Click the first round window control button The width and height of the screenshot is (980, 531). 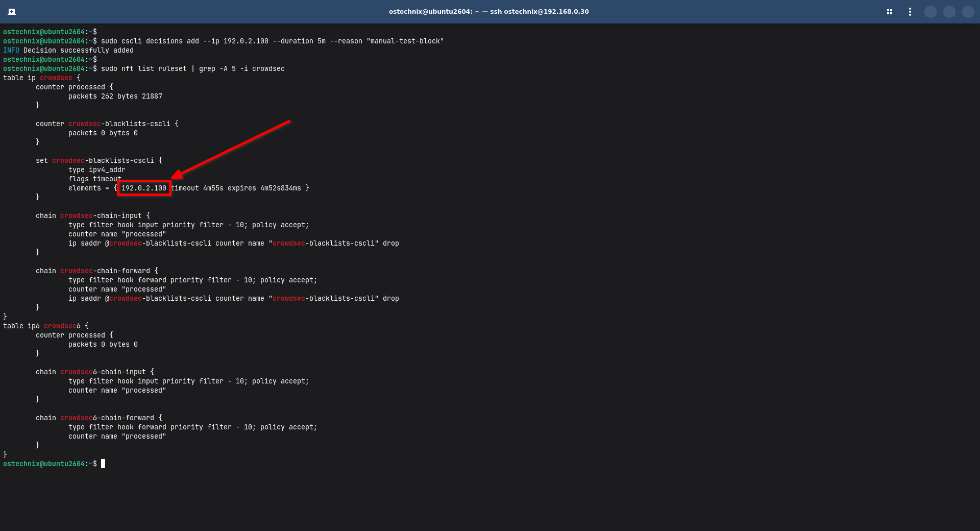click(x=930, y=12)
